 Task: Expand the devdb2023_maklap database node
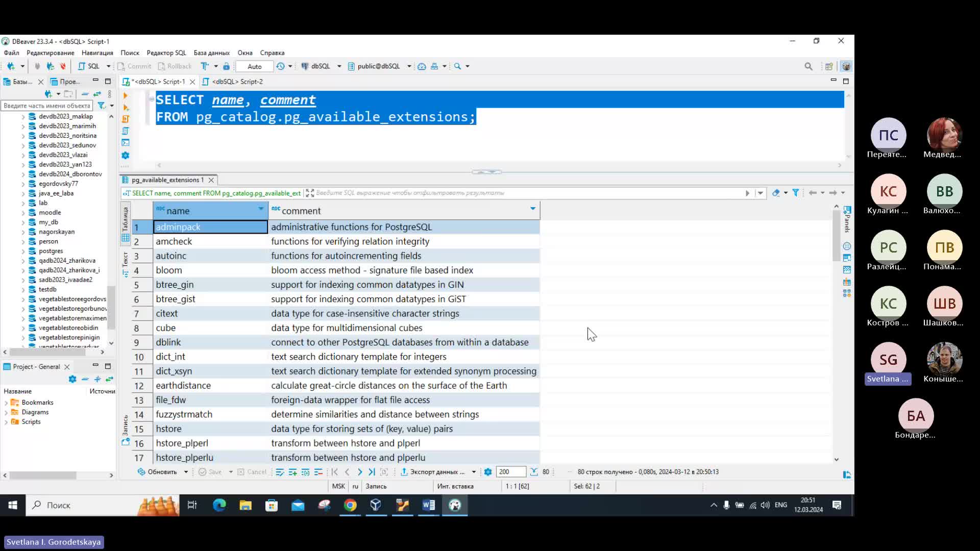tap(23, 117)
